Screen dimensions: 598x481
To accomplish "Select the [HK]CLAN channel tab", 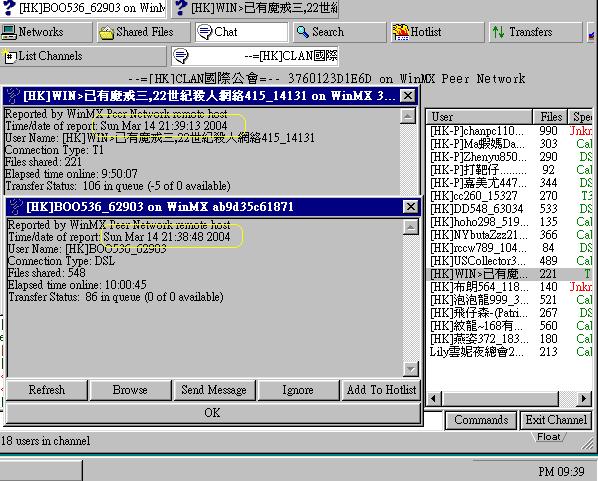I will pyautogui.click(x=255, y=56).
